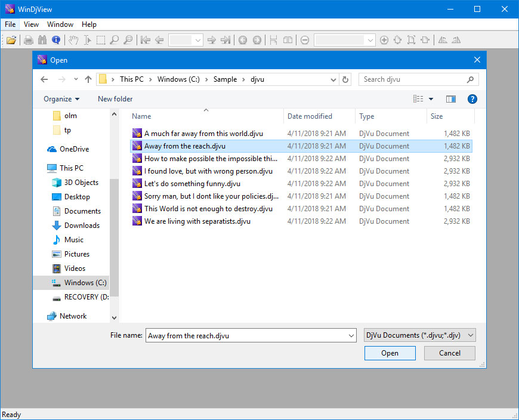
Task: Open the Window menu
Action: coord(60,24)
